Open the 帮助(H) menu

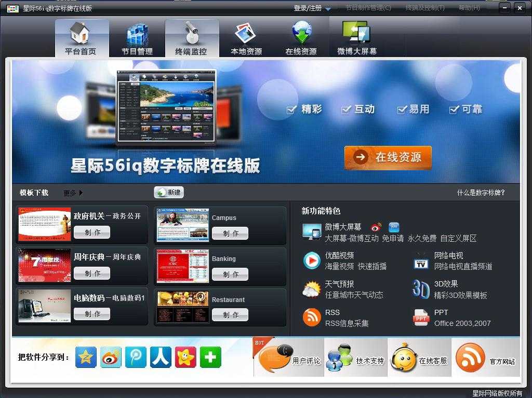click(469, 8)
